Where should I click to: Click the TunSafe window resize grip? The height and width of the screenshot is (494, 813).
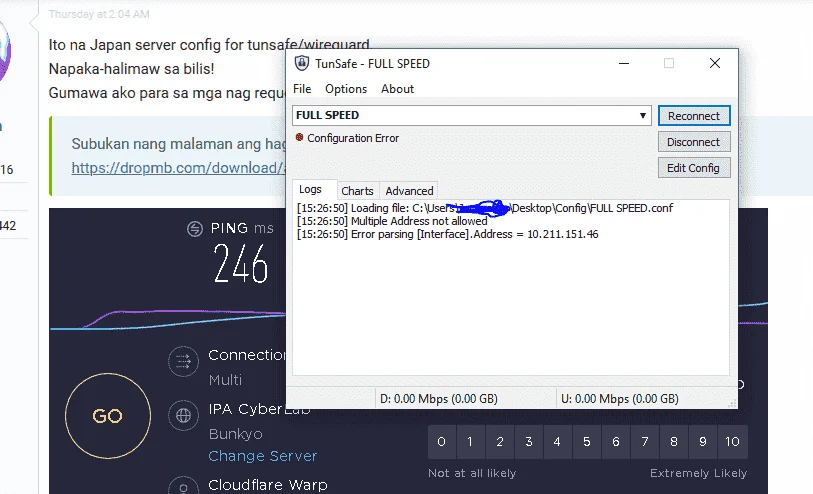[x=733, y=403]
